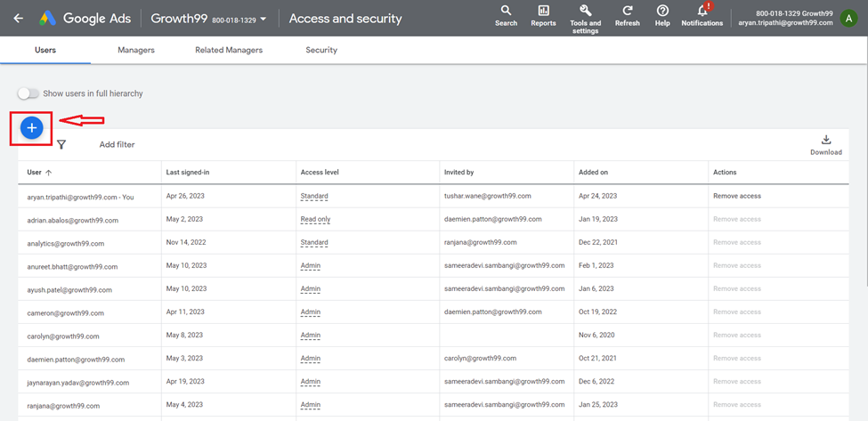Remove access for analytics@growth99.com

coord(737,242)
